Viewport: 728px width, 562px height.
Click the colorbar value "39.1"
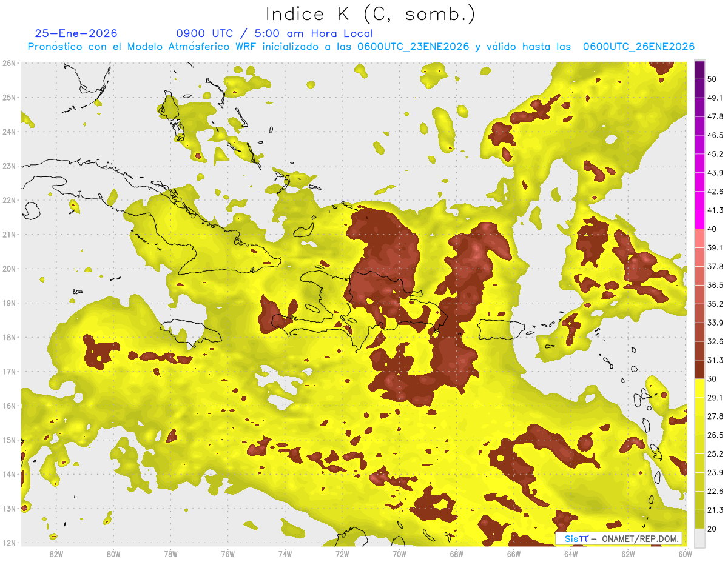pyautogui.click(x=715, y=247)
